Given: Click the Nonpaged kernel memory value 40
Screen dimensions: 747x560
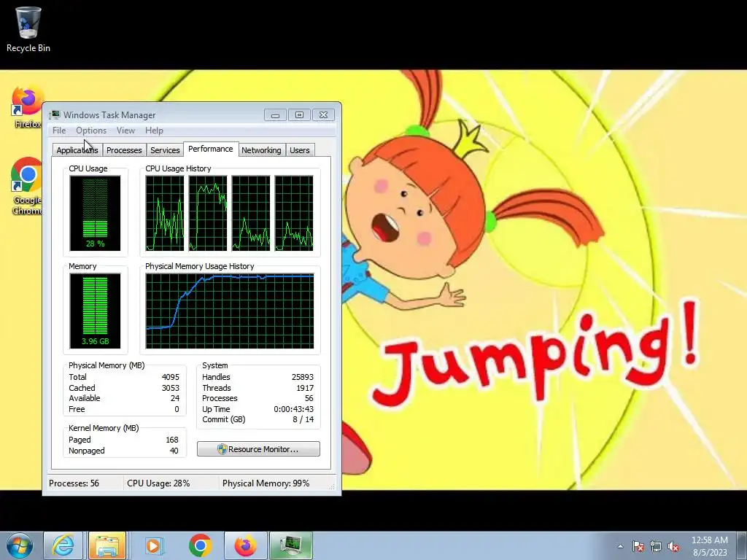Looking at the screenshot, I should click(x=174, y=451).
